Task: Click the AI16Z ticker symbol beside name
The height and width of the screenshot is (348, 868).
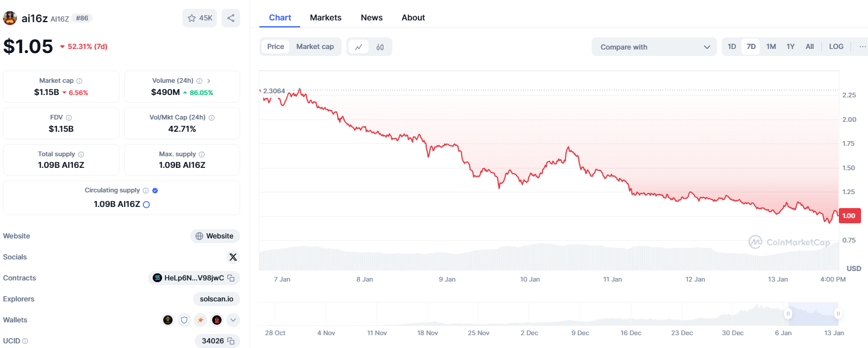Action: [x=60, y=19]
